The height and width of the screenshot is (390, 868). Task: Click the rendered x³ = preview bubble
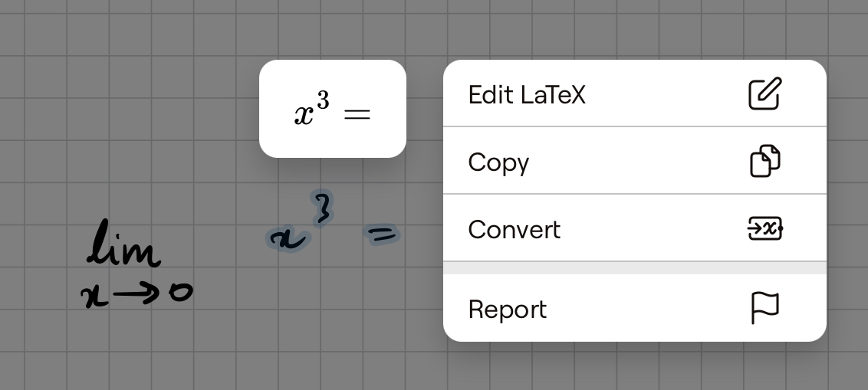click(333, 109)
